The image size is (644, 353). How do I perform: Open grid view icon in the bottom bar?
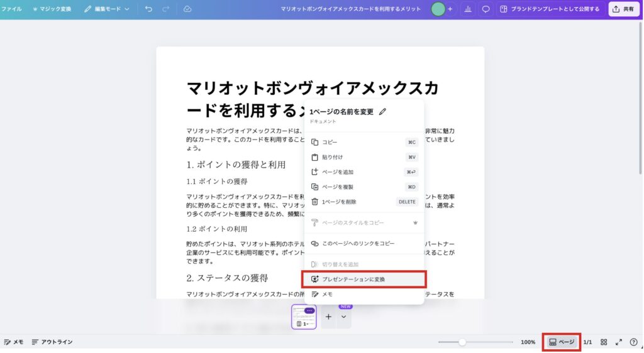click(604, 342)
